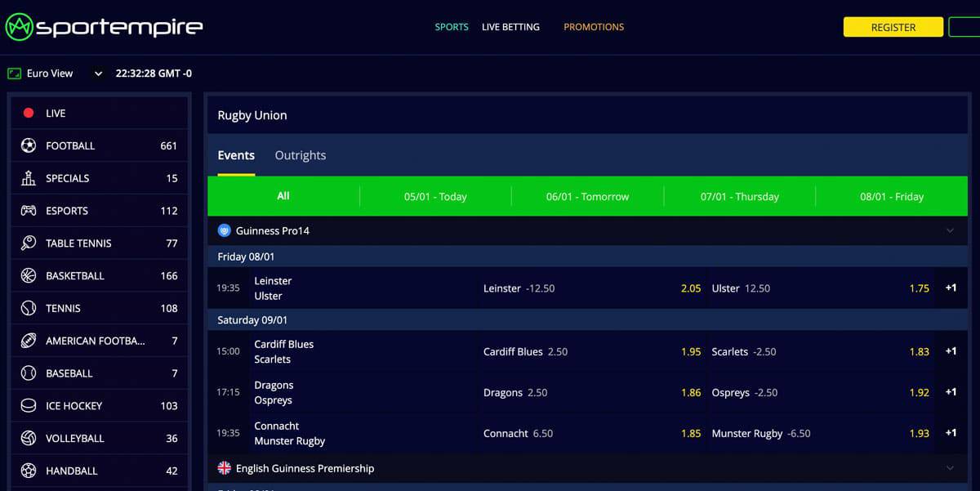This screenshot has height=491, width=980.
Task: Open the Connacht Munster Rugby match names
Action: point(290,433)
